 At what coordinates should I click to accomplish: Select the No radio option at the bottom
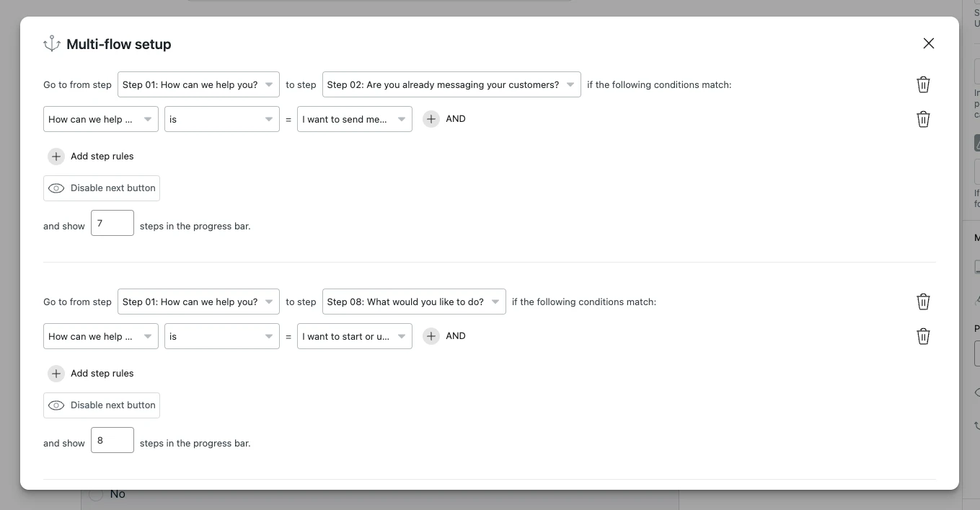(95, 493)
